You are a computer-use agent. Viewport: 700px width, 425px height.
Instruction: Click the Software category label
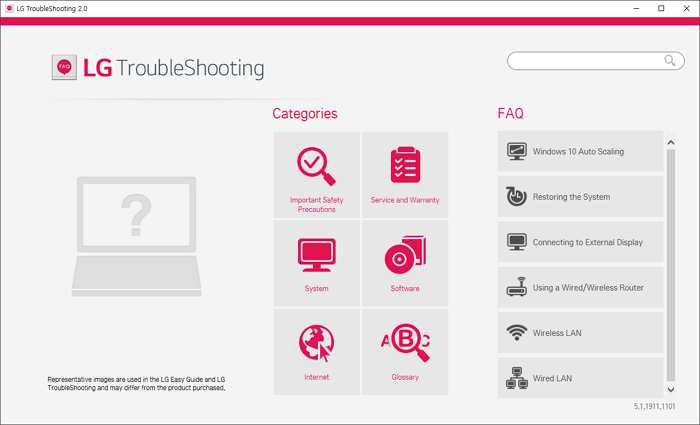pos(405,288)
